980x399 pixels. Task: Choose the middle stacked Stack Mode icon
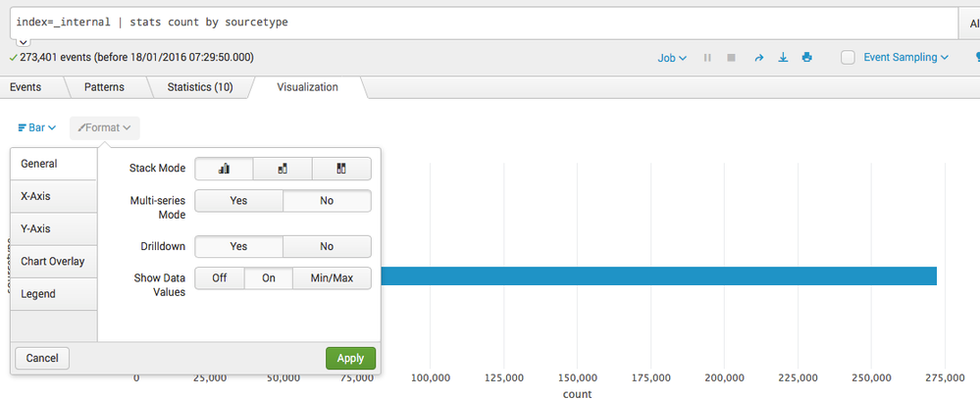[x=283, y=169]
